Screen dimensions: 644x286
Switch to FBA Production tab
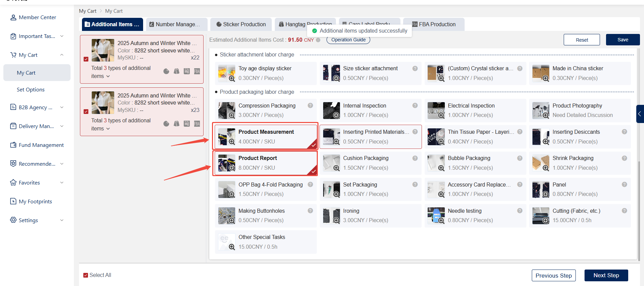click(434, 24)
